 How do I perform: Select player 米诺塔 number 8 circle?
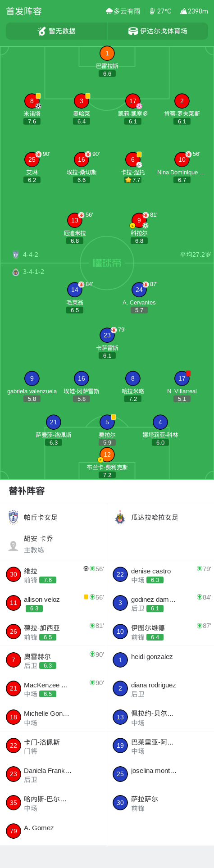click(x=32, y=101)
